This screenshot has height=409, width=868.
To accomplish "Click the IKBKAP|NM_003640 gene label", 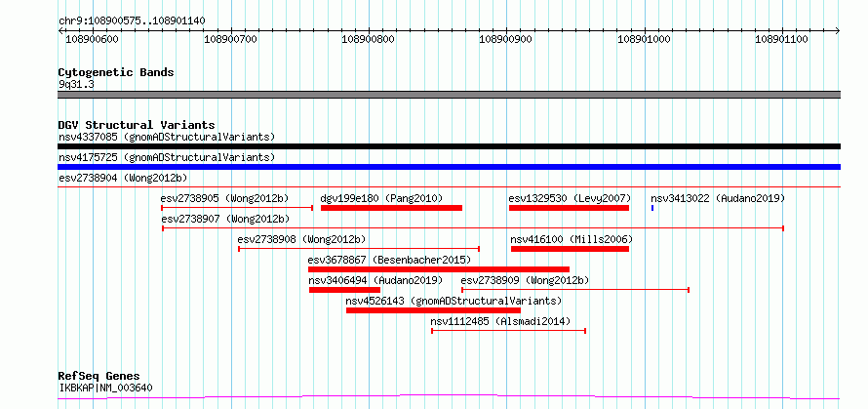I will [105, 388].
